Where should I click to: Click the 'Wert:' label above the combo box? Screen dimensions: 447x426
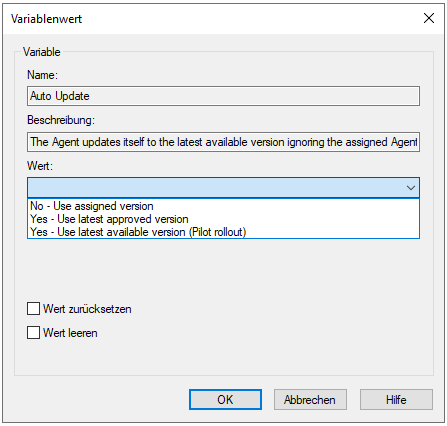(x=40, y=166)
